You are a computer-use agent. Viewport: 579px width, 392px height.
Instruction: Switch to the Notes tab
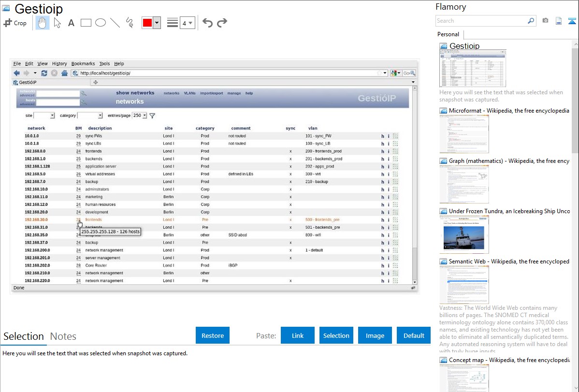[63, 336]
